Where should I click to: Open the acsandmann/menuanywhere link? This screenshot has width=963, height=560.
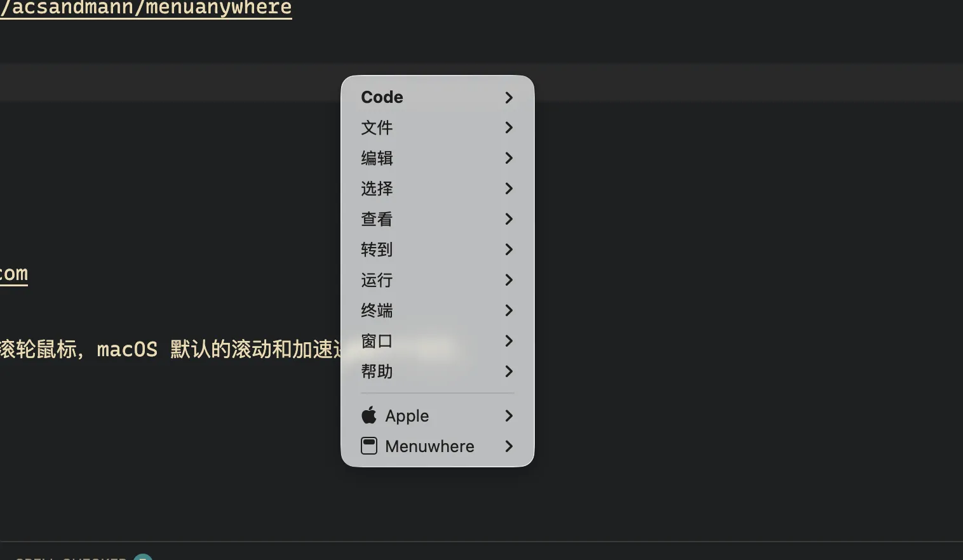click(x=146, y=8)
